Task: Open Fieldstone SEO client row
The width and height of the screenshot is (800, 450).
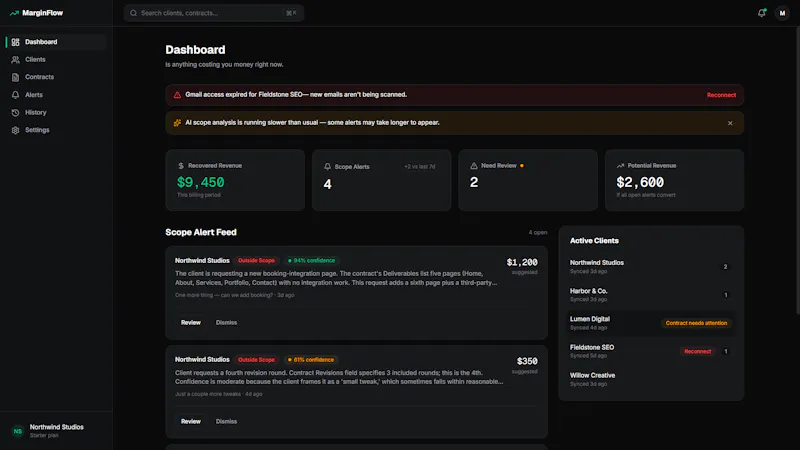Action: point(651,351)
